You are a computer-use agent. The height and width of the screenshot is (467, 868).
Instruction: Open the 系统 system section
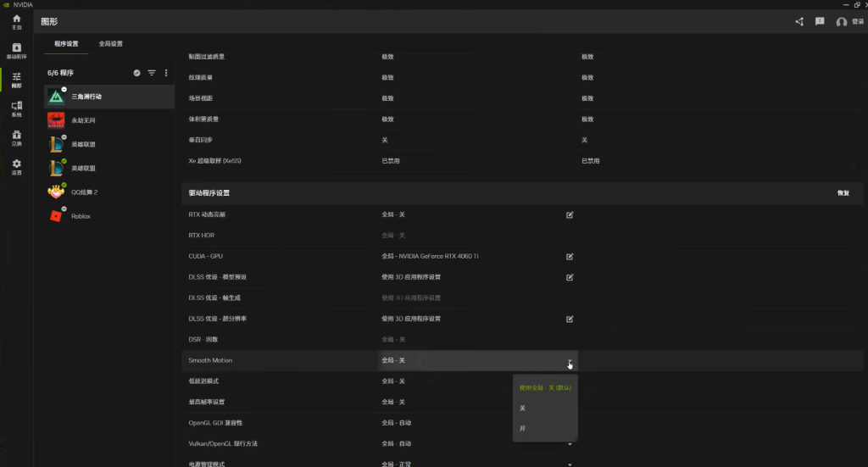(x=17, y=109)
